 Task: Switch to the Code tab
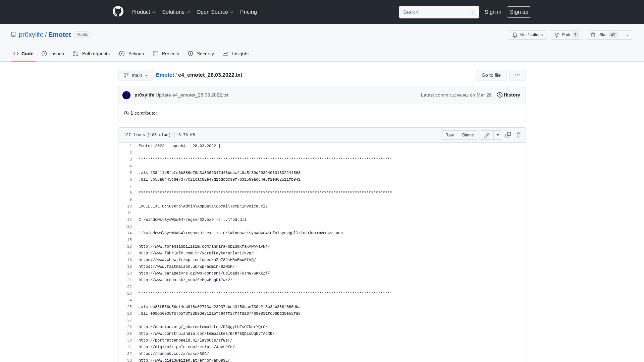pos(23,54)
